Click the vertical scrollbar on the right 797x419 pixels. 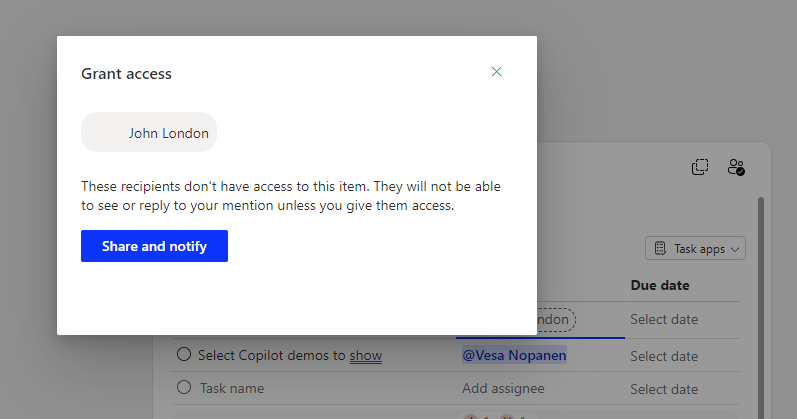coord(761,300)
